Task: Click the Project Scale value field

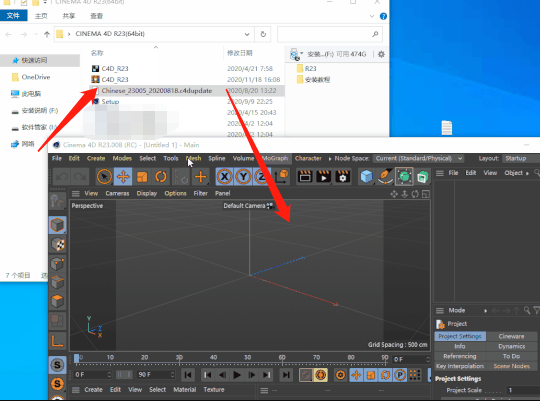Action: click(523, 390)
